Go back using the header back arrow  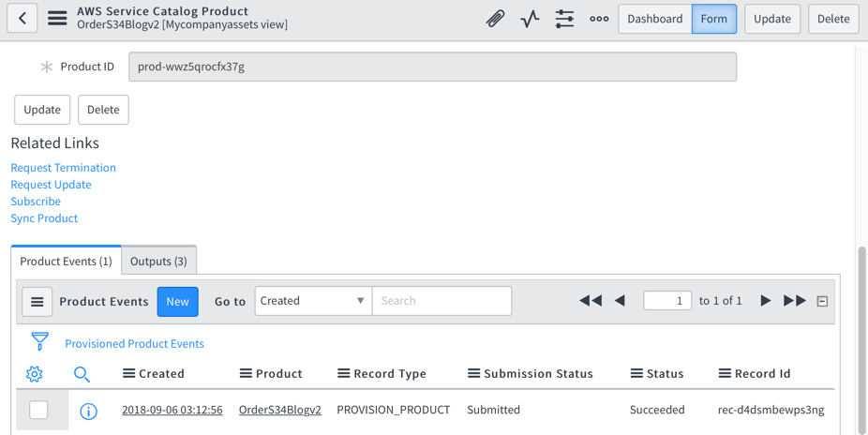tap(22, 18)
